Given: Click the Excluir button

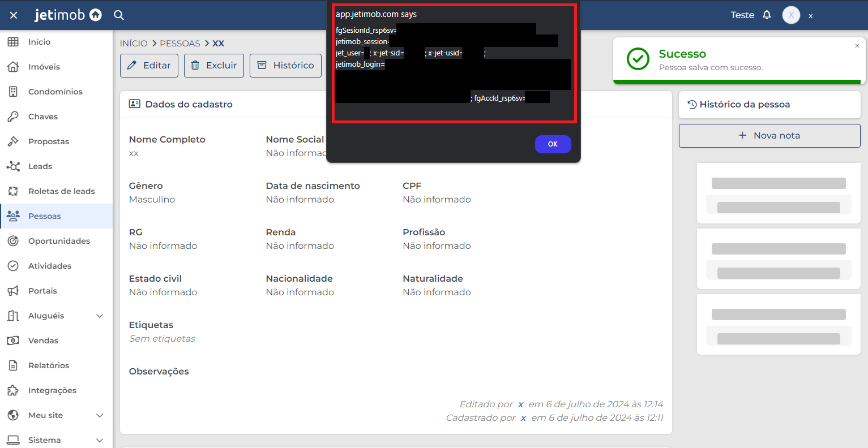Looking at the screenshot, I should click(214, 66).
